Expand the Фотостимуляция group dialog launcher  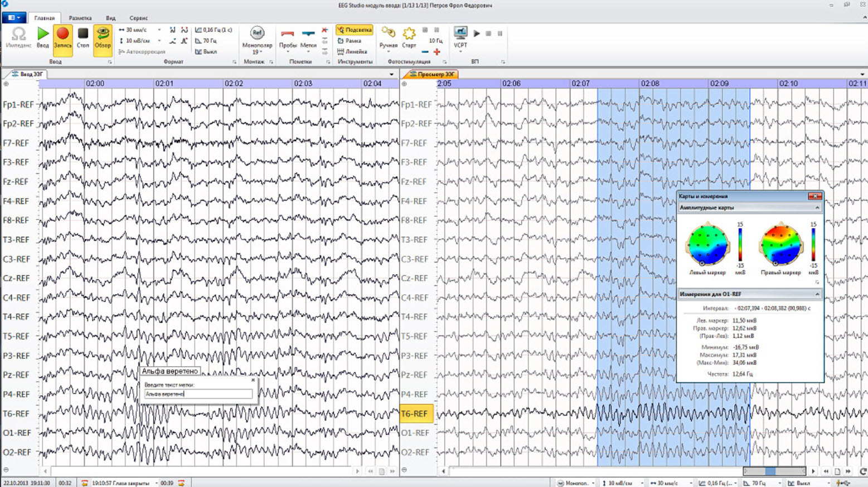coord(444,62)
